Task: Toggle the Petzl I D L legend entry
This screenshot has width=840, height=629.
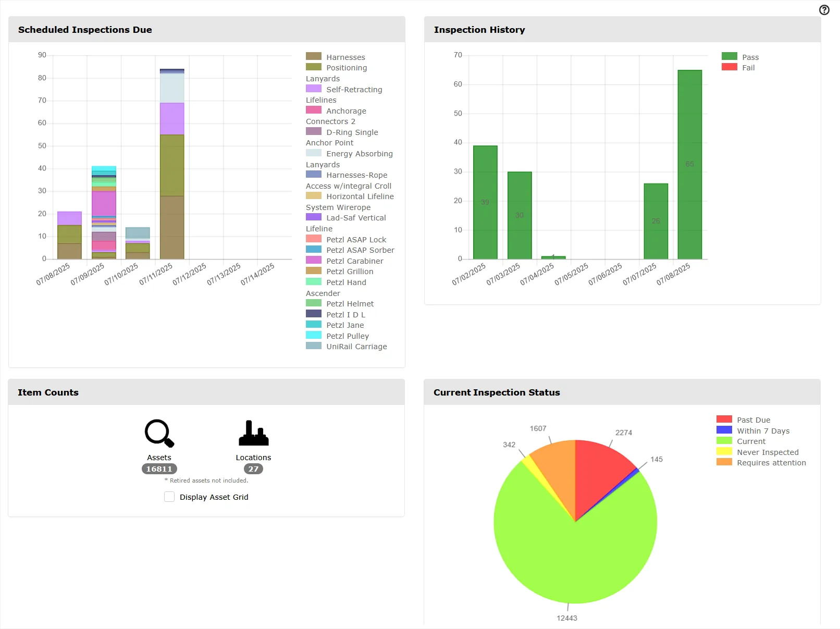Action: (336, 314)
